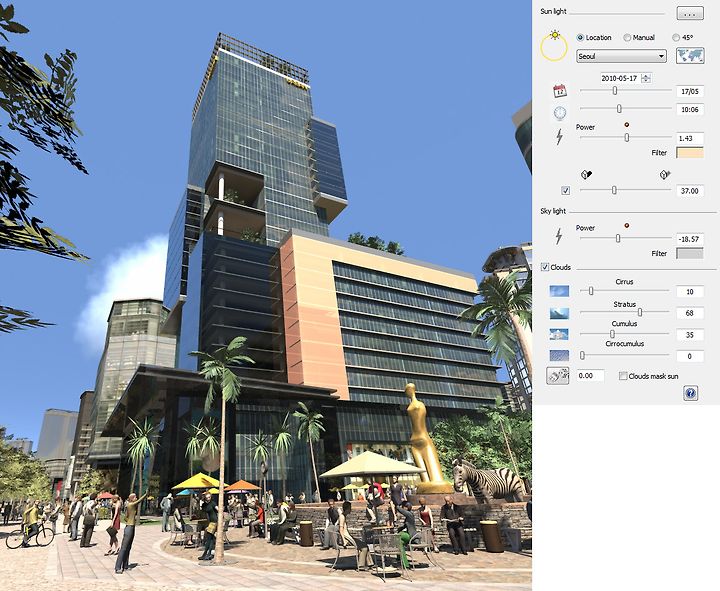Screen dimensions: 720x591
Task: Click the date slider handle
Action: [x=615, y=91]
